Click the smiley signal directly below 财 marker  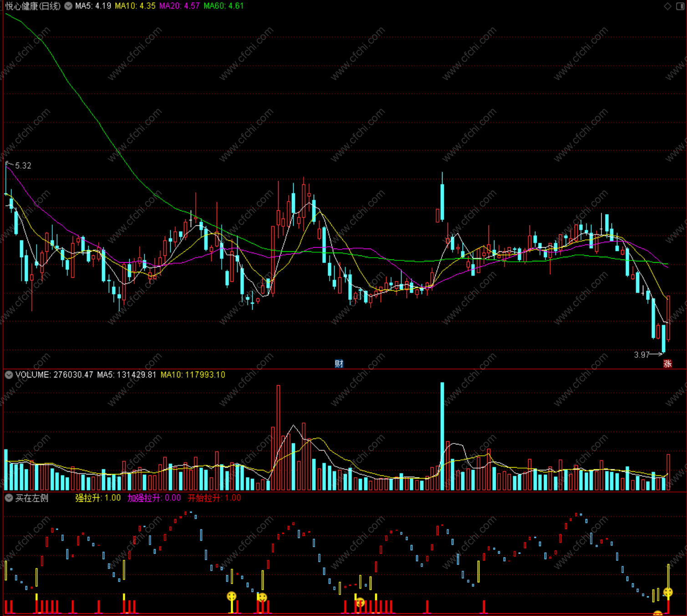(360, 602)
